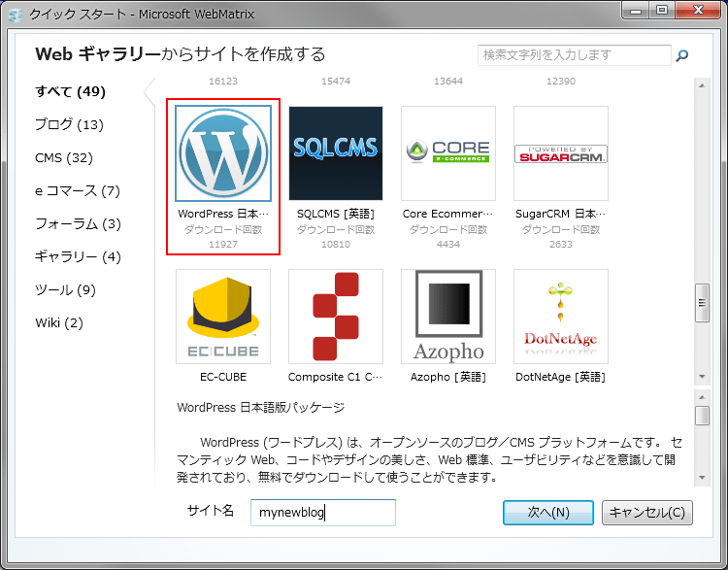
Task: Filter by ブログ (13) category
Action: [69, 124]
